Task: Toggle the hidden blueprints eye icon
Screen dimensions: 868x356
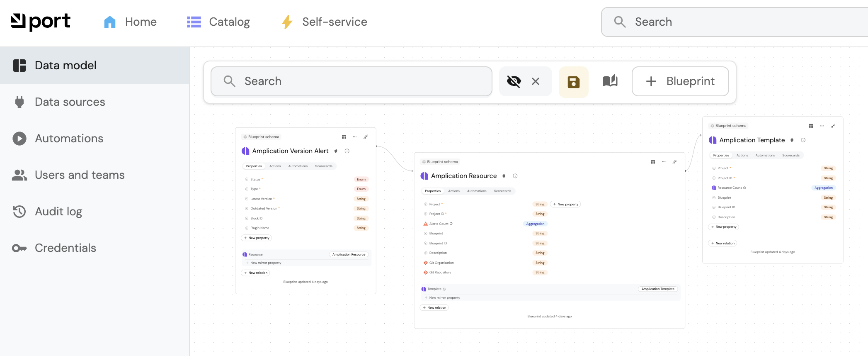Action: coord(514,81)
